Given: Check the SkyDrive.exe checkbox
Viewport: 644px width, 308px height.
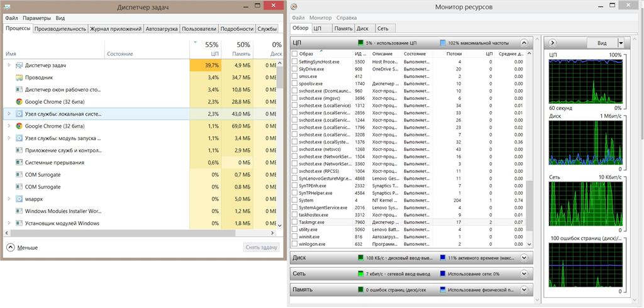Looking at the screenshot, I should 294,69.
